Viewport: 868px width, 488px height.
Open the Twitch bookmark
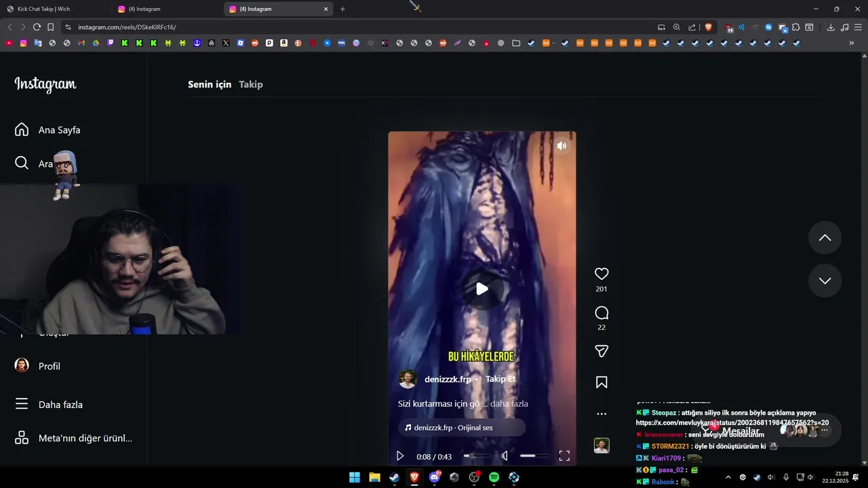(x=111, y=43)
